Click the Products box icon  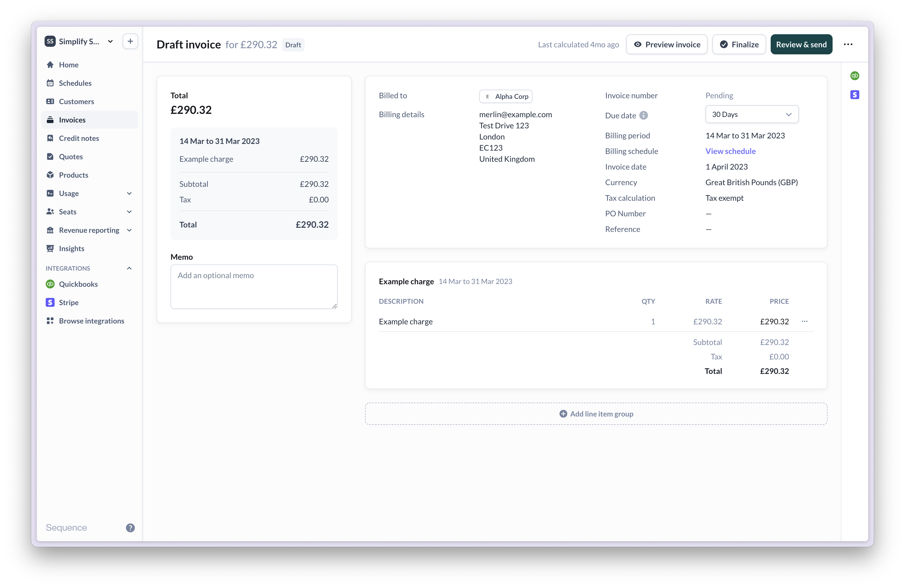(50, 175)
